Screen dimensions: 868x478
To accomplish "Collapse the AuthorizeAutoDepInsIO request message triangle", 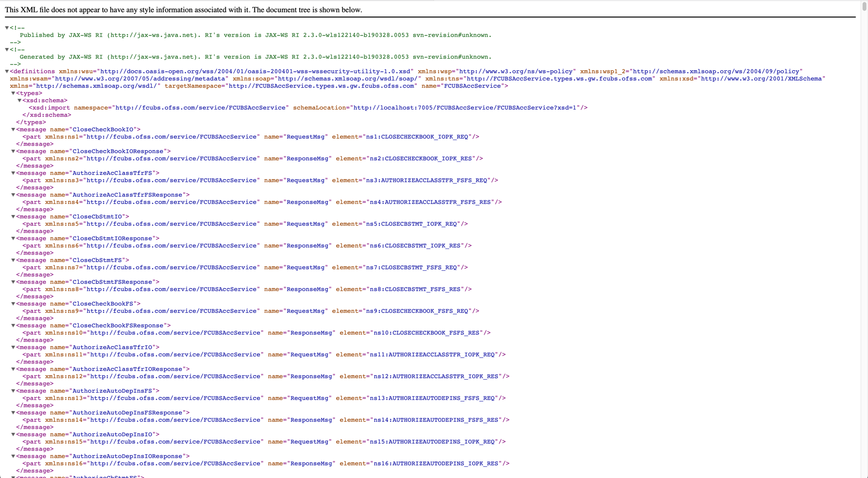I will coord(13,435).
